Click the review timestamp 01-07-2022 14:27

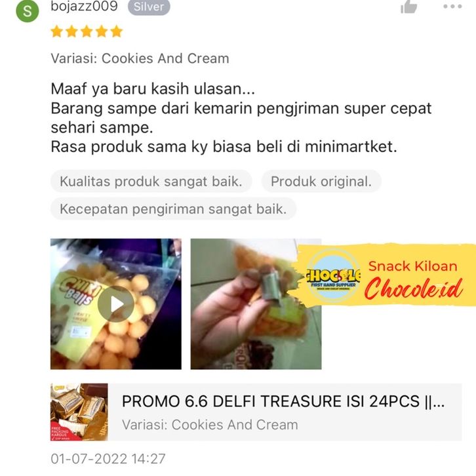[x=108, y=459]
